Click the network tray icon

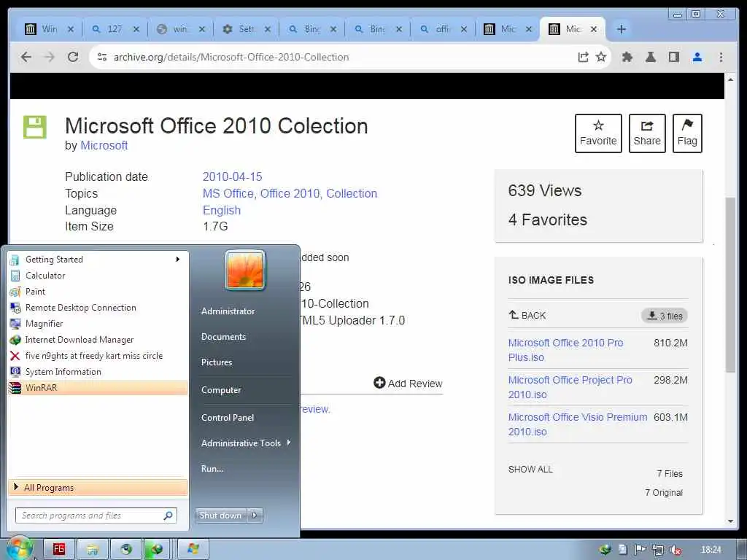click(658, 550)
